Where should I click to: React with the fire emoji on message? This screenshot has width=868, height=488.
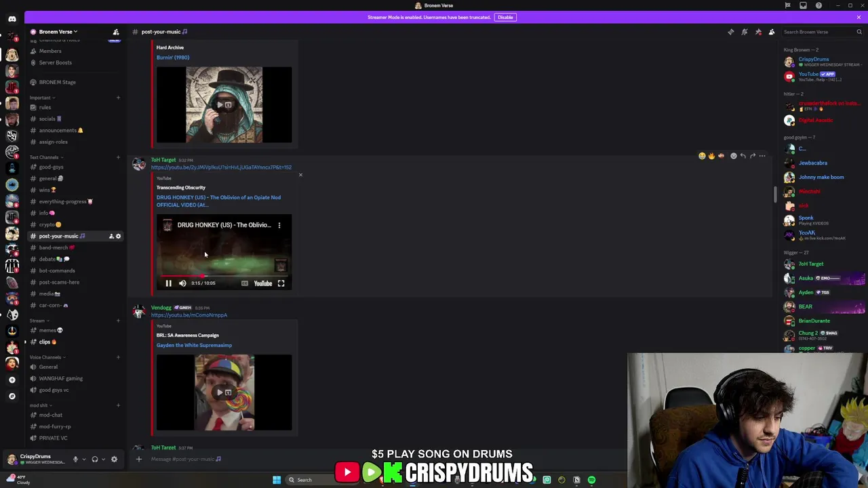pyautogui.click(x=711, y=156)
